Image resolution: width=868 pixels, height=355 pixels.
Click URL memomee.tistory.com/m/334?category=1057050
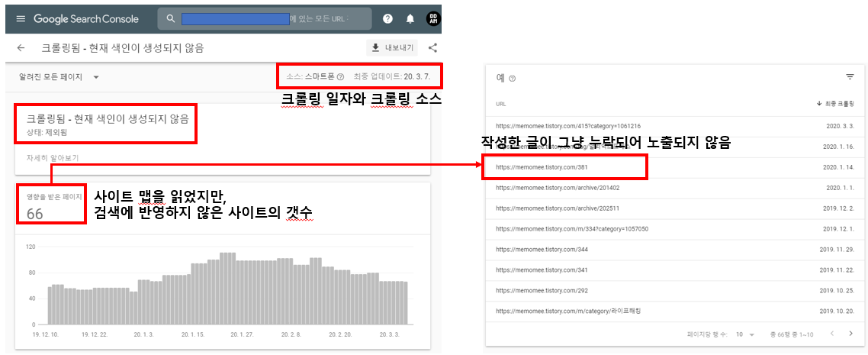tap(572, 229)
